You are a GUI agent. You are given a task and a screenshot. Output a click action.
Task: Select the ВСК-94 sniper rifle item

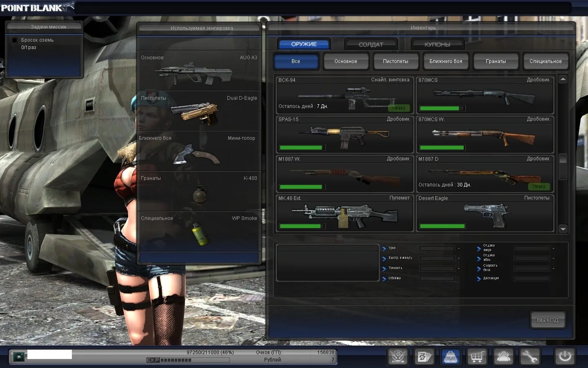tap(345, 95)
